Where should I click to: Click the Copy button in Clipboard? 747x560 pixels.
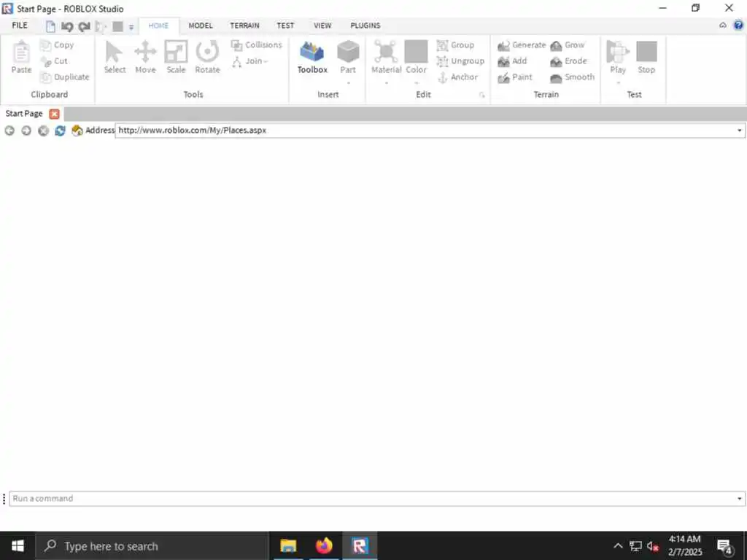[57, 44]
